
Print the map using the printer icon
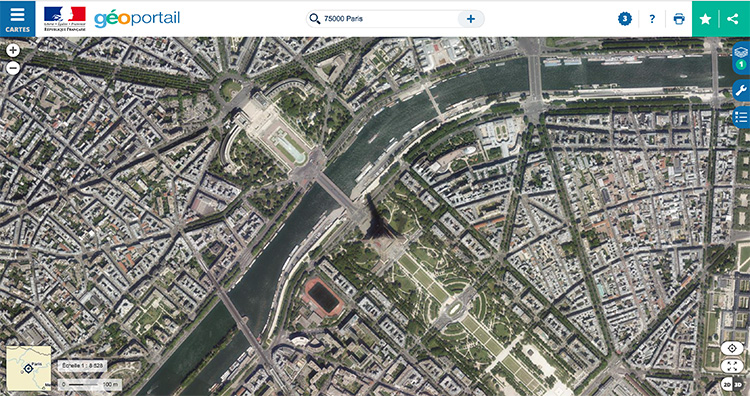pos(679,19)
